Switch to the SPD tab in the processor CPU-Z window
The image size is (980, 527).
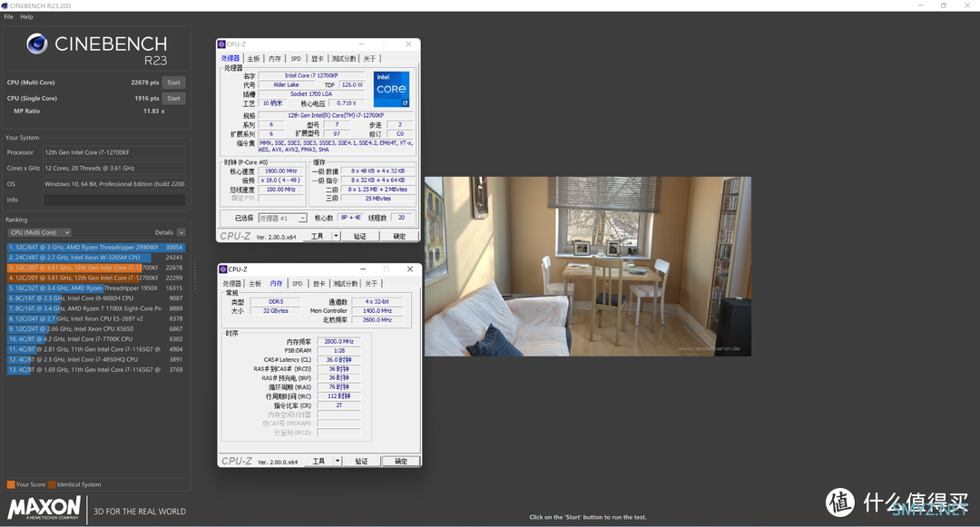296,58
